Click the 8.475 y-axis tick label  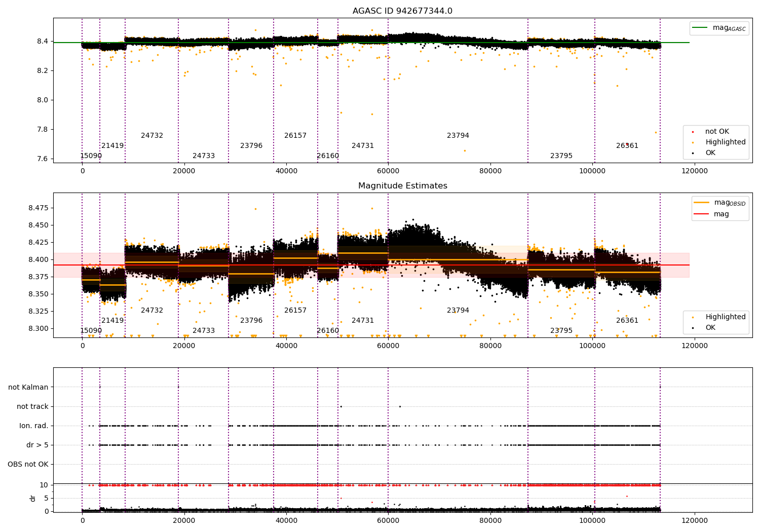tap(39, 208)
